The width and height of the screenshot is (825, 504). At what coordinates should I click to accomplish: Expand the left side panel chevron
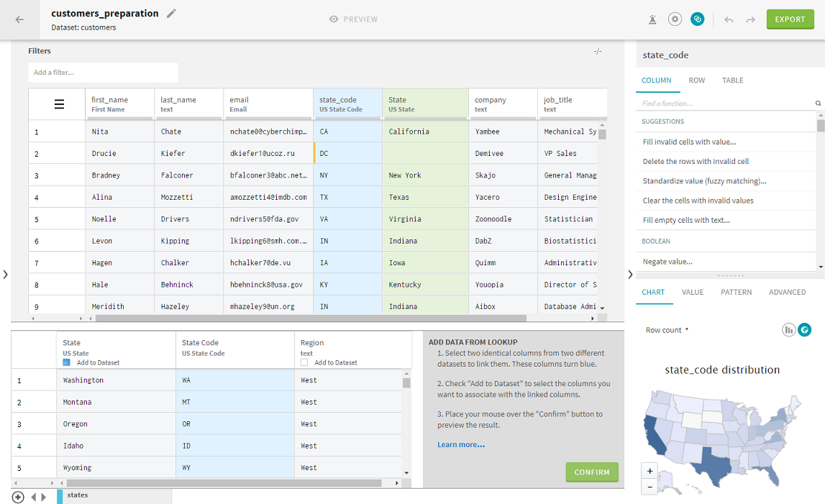5,274
